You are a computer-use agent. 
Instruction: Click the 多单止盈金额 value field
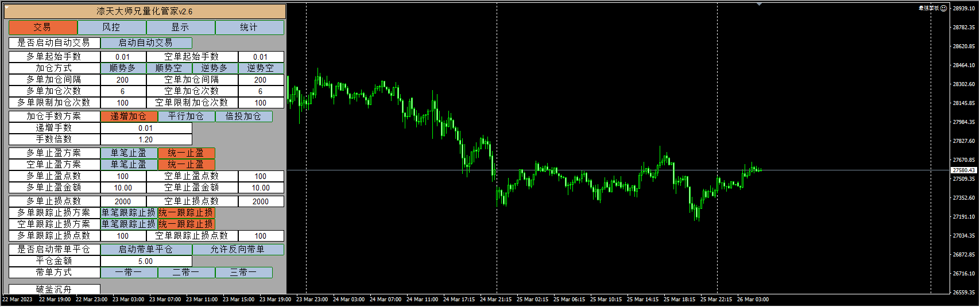123,188
